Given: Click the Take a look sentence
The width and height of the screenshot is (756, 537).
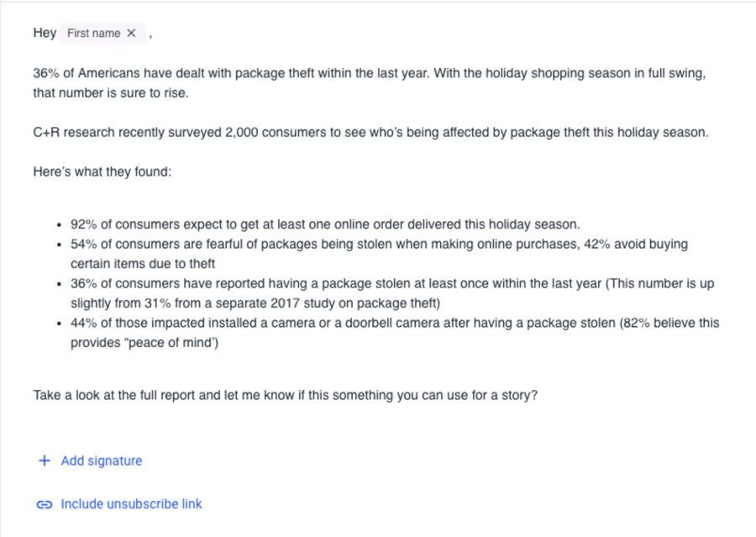Looking at the screenshot, I should coord(286,395).
